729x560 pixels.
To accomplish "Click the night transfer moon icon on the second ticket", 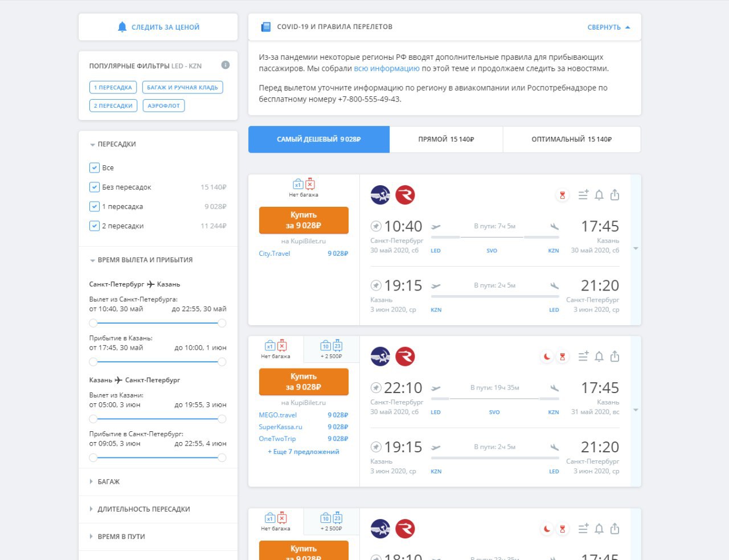I will [547, 357].
